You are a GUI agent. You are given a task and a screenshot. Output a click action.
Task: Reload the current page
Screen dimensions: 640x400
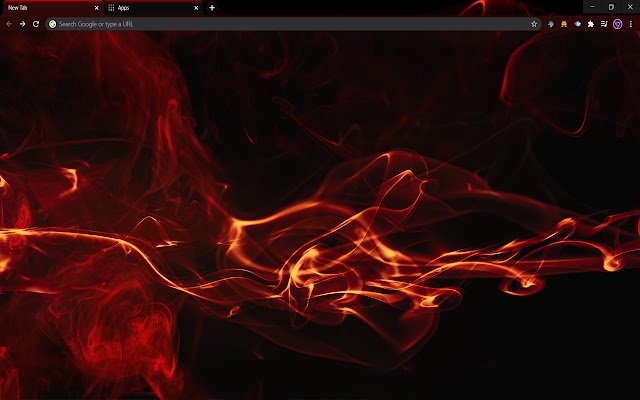coord(36,24)
